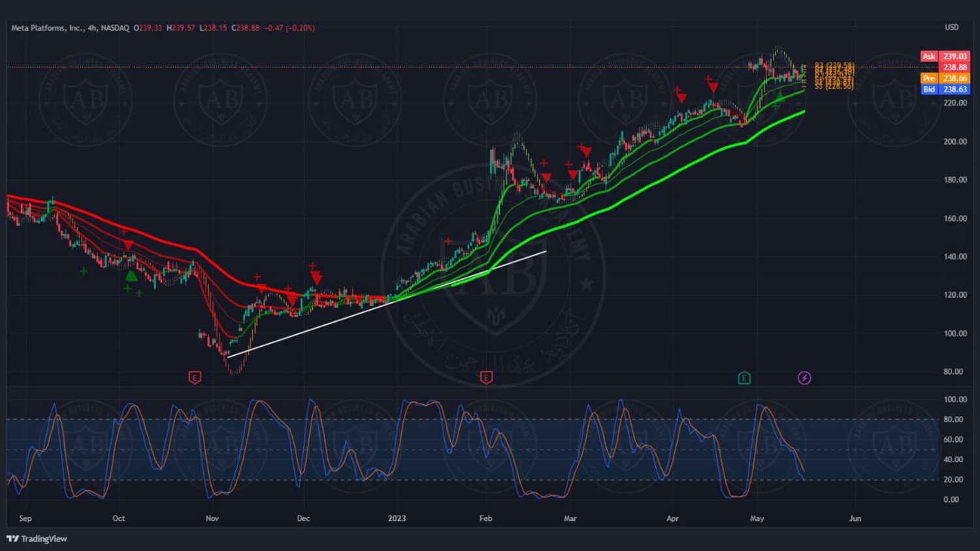Click the Meta Platforms, Inc. symbol title

point(48,28)
